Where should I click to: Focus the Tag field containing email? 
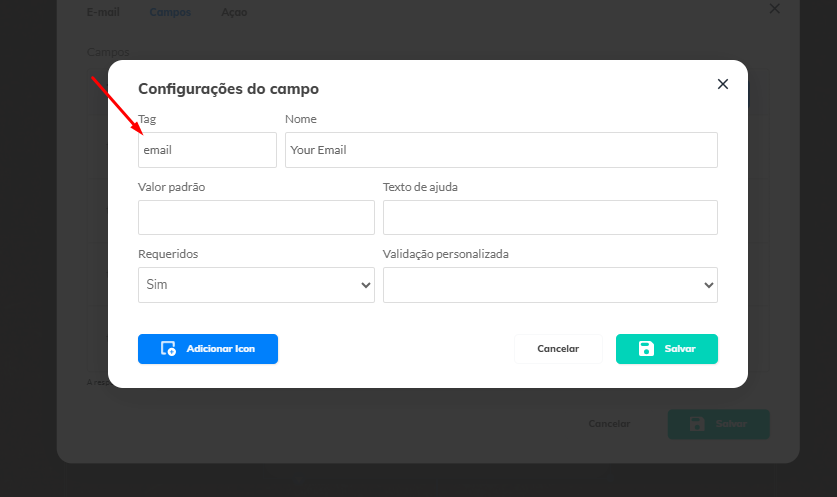coord(207,150)
